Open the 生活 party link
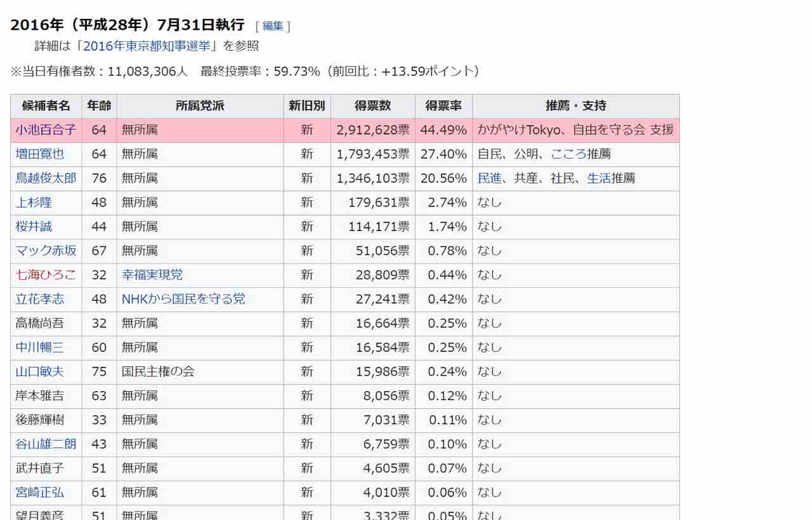This screenshot has width=812, height=520. (x=599, y=178)
